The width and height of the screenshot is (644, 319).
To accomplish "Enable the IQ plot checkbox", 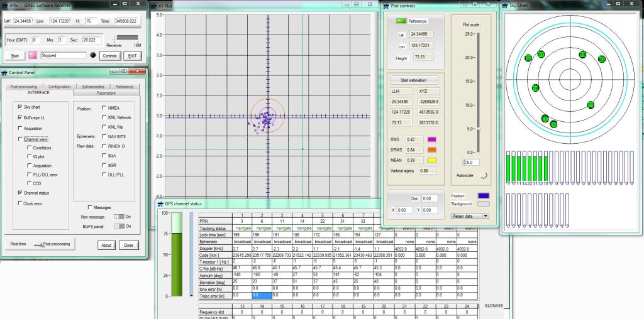I will coord(29,156).
